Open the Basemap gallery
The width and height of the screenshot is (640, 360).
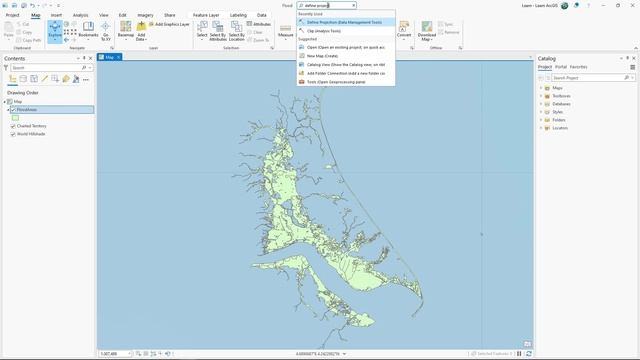click(126, 31)
